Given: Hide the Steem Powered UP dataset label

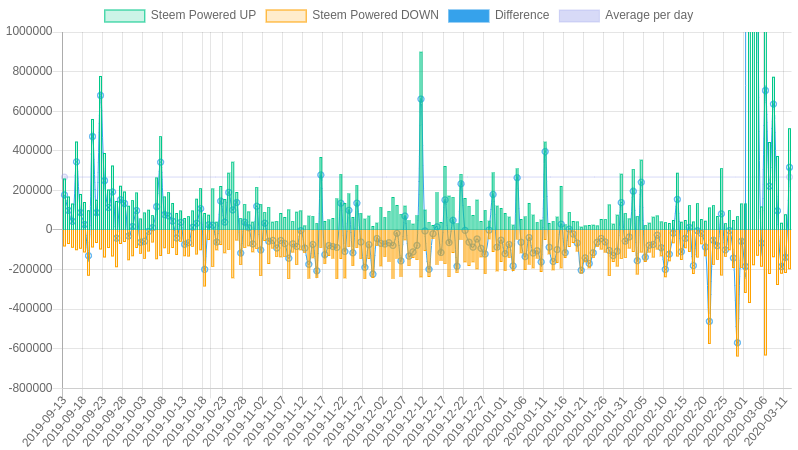Looking at the screenshot, I should pyautogui.click(x=203, y=15).
